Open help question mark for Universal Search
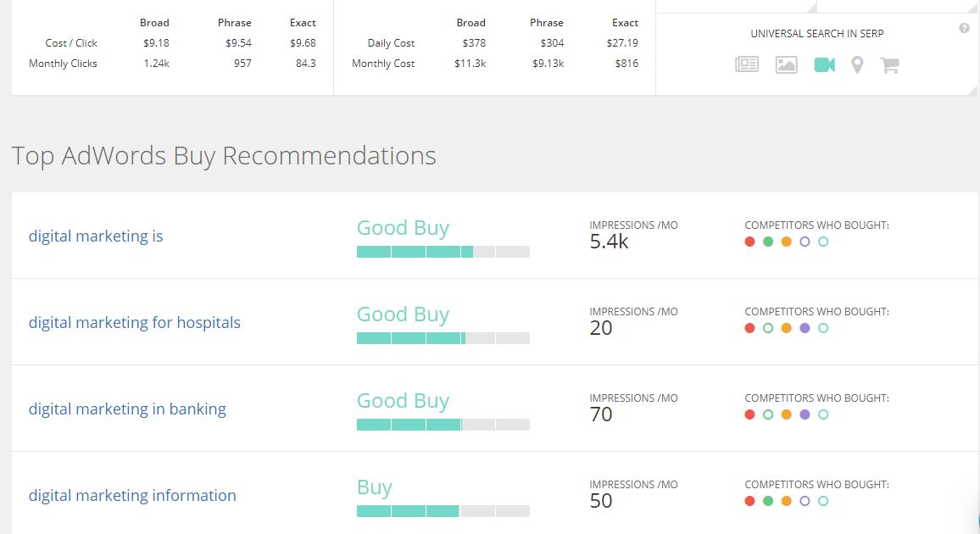This screenshot has height=534, width=980. (964, 28)
